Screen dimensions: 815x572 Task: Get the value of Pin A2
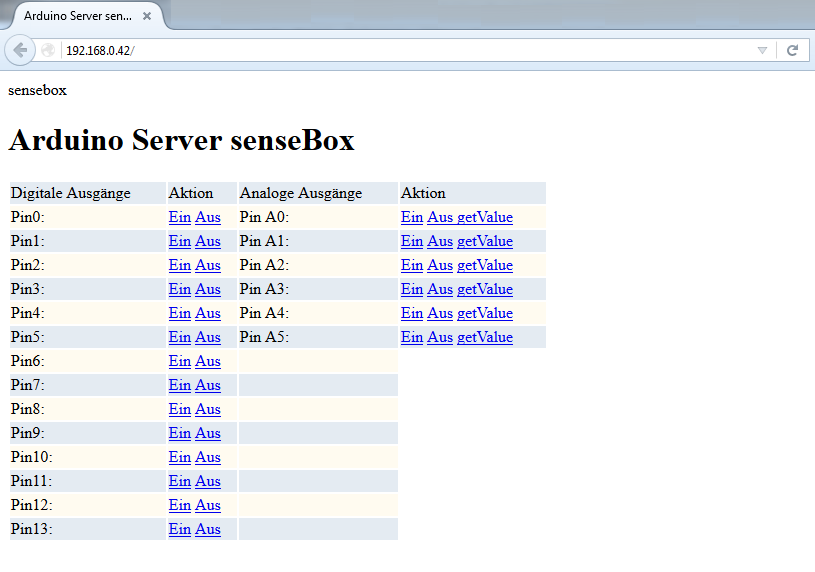(485, 265)
